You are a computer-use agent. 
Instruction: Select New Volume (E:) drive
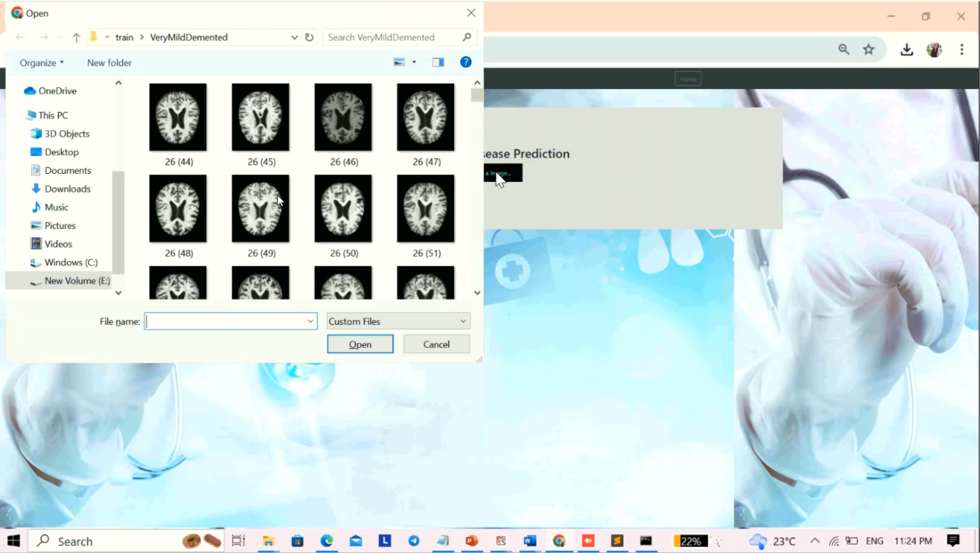coord(76,280)
